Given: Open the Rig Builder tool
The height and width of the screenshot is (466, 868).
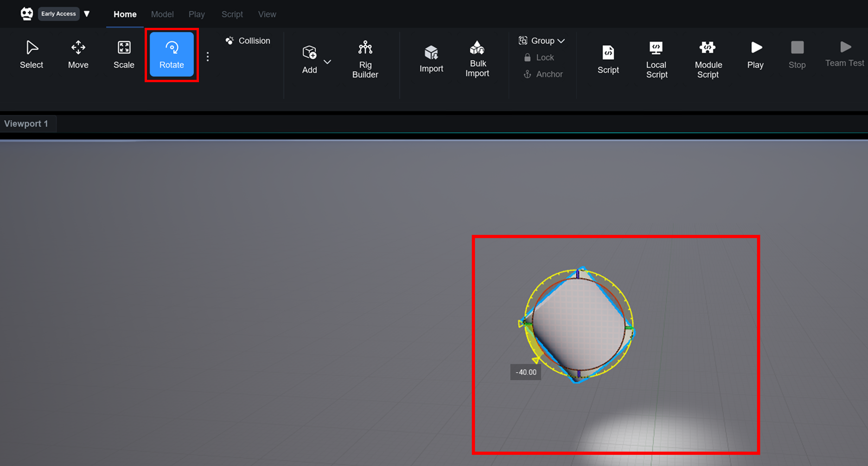Looking at the screenshot, I should click(365, 59).
